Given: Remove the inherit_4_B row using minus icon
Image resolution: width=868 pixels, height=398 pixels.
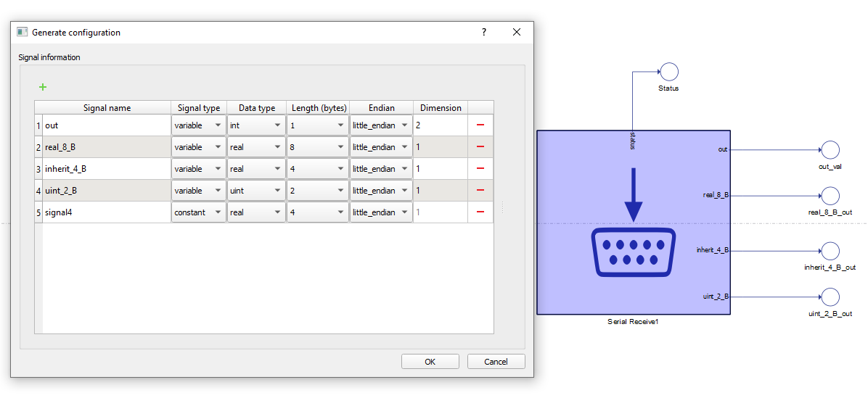Looking at the screenshot, I should (x=480, y=169).
